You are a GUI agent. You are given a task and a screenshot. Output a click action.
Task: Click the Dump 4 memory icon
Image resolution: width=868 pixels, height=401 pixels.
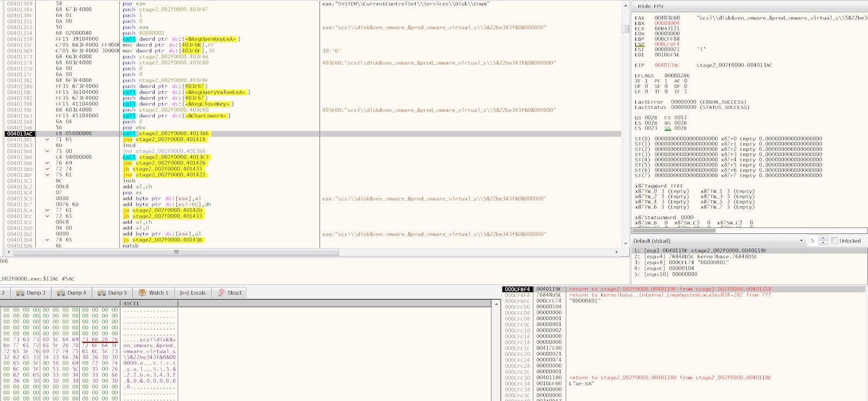[61, 292]
